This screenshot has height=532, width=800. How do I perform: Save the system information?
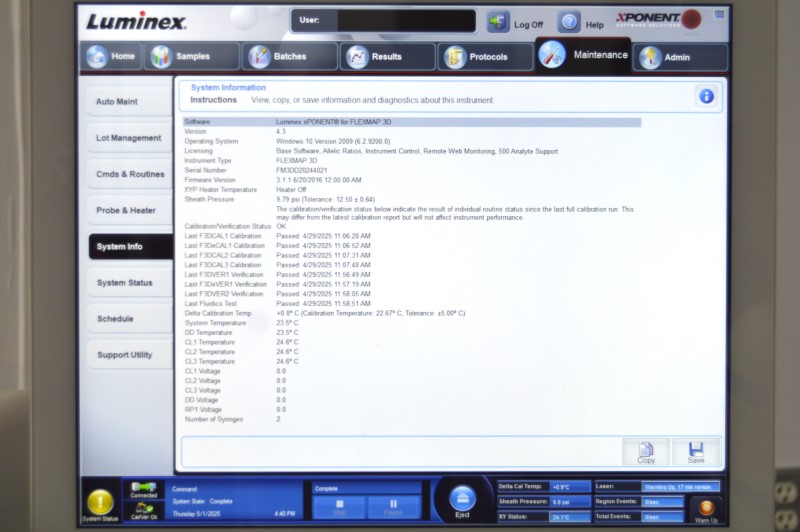tap(695, 452)
